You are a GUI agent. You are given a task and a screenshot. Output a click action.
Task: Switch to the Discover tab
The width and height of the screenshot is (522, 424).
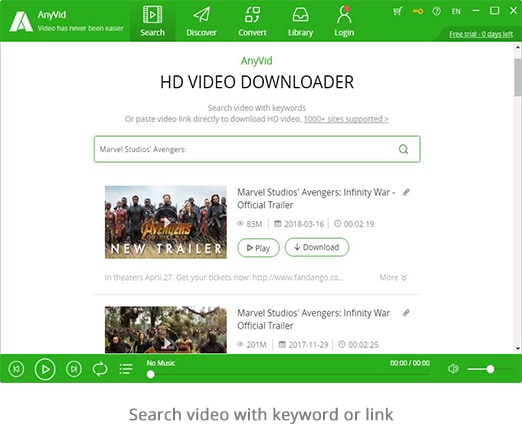(x=201, y=21)
